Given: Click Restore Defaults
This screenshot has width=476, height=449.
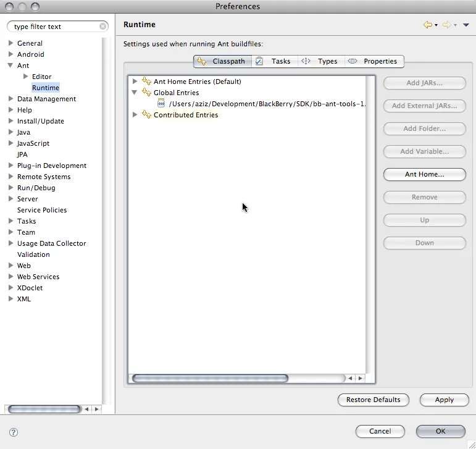Looking at the screenshot, I should [x=373, y=400].
